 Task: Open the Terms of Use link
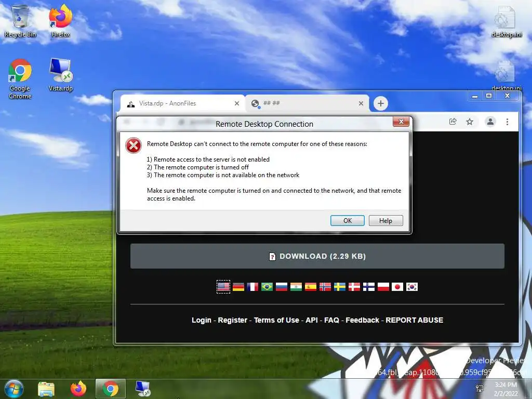point(276,320)
